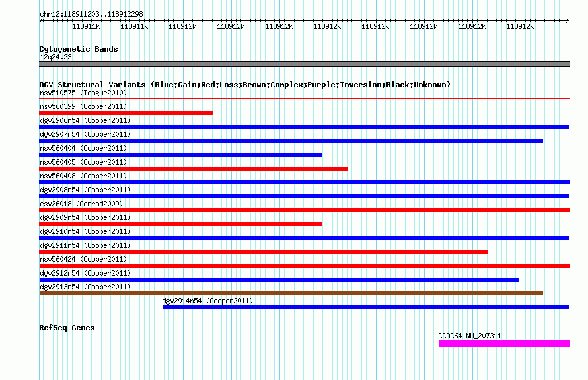Select the Cytogenetic Bands track title
This screenshot has height=380, width=588.
(x=79, y=49)
